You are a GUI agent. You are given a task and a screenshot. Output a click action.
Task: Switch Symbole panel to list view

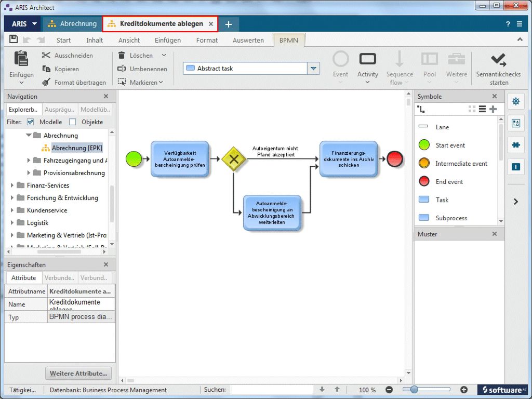pyautogui.click(x=482, y=109)
